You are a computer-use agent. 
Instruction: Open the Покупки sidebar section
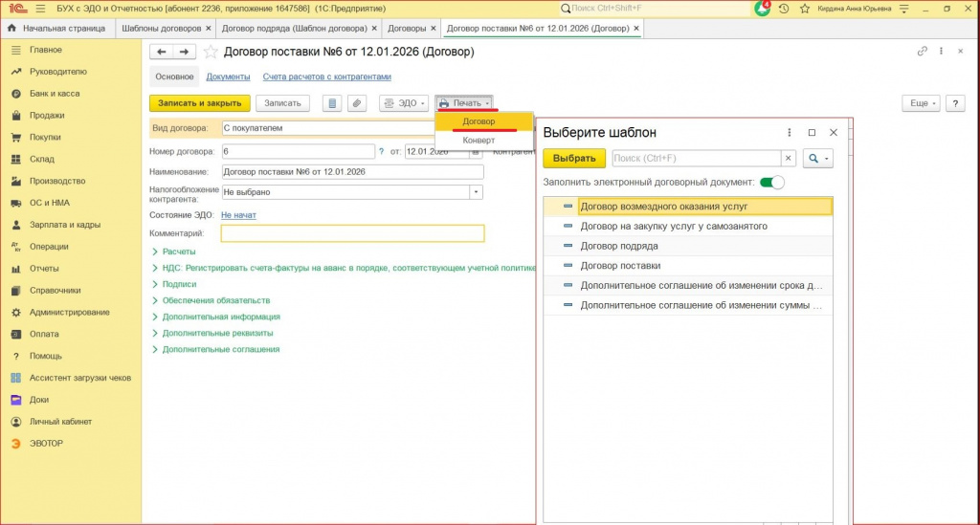[45, 137]
